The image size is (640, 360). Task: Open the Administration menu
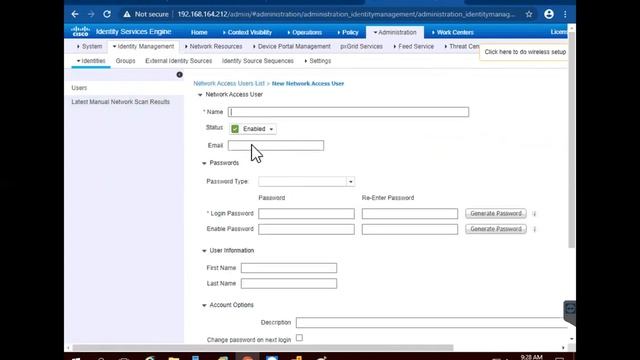(x=395, y=32)
